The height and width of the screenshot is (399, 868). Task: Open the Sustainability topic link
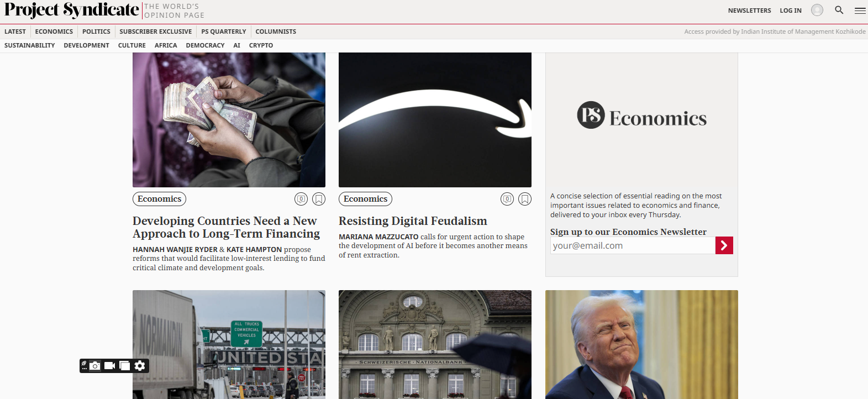[x=30, y=45]
